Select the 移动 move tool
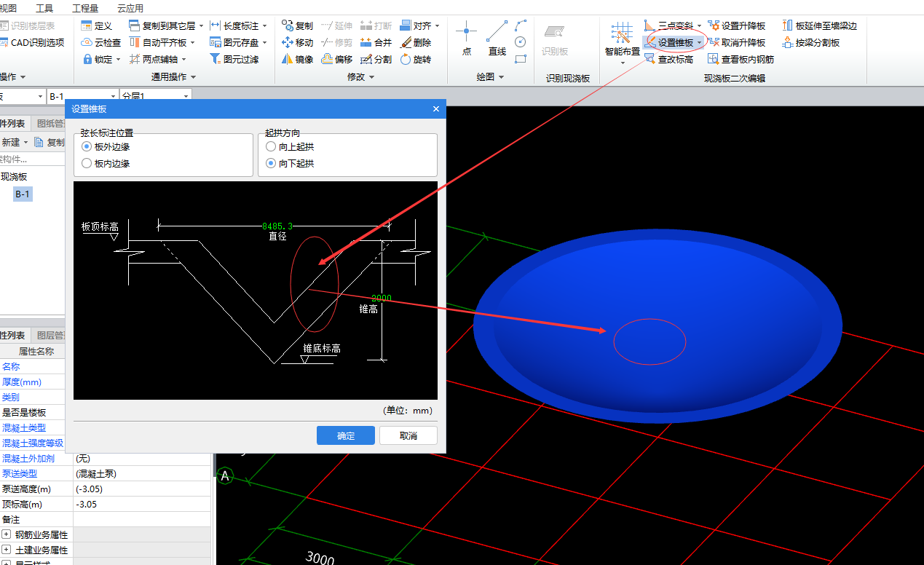This screenshot has width=924, height=565. click(297, 42)
